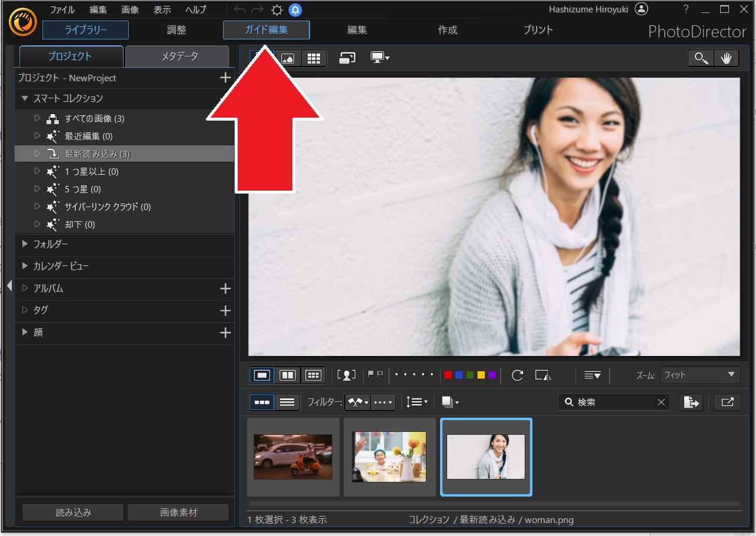Select the hand pan tool
Viewport: 756px width, 536px height.
pos(726,58)
